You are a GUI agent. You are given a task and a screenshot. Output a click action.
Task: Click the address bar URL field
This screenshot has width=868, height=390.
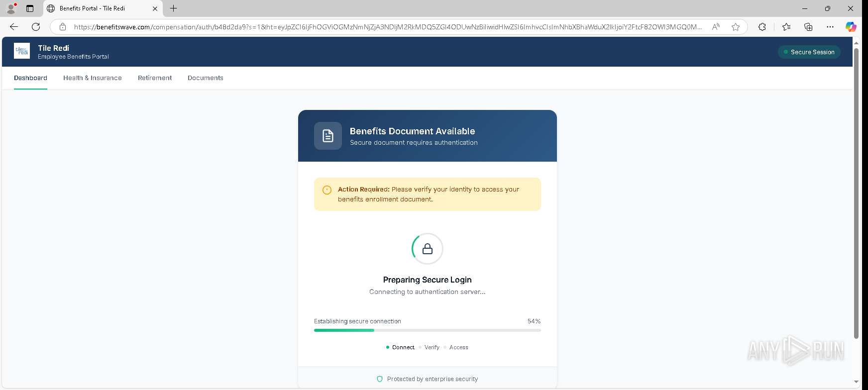388,27
